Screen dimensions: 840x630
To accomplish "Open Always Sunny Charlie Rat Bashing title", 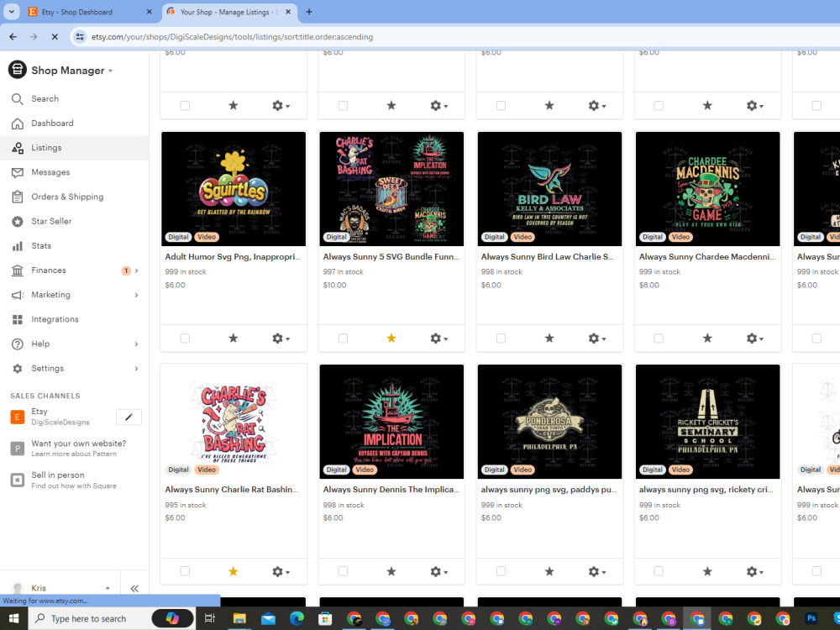I will [232, 490].
